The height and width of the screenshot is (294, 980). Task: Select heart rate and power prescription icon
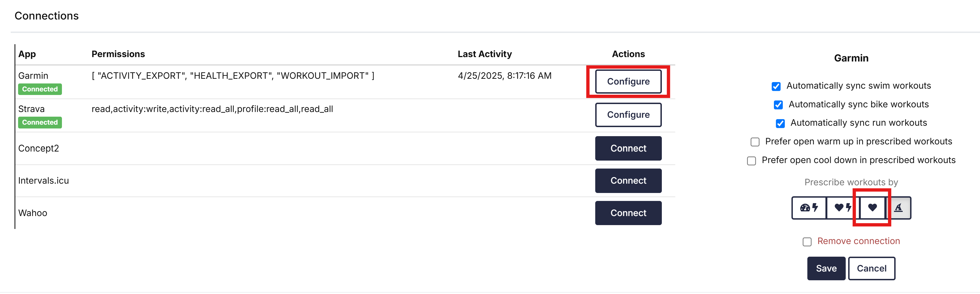click(843, 208)
